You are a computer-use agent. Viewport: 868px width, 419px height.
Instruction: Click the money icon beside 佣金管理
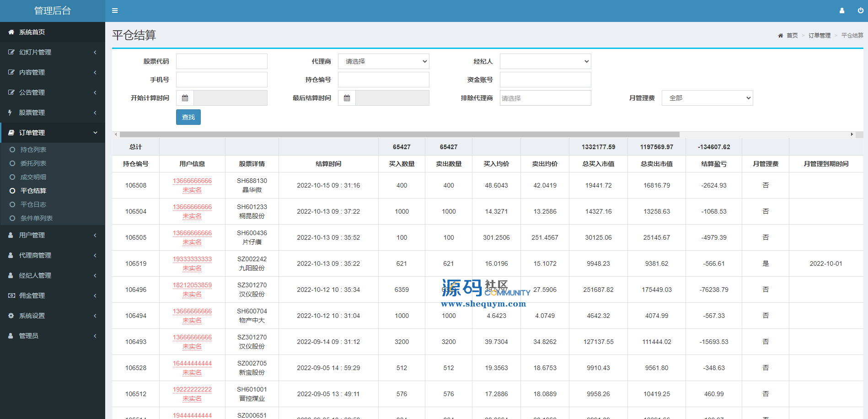click(x=11, y=295)
